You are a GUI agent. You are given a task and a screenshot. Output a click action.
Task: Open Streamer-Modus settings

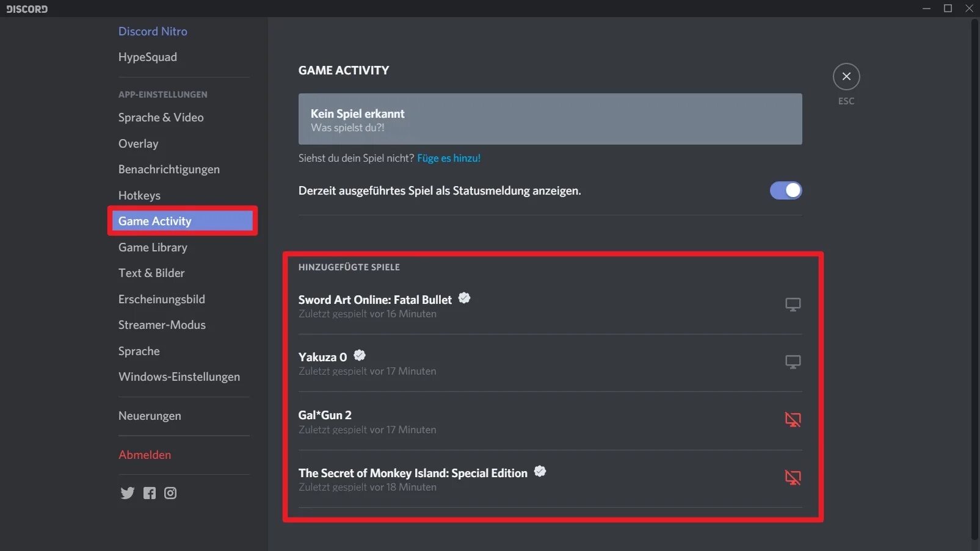tap(162, 325)
